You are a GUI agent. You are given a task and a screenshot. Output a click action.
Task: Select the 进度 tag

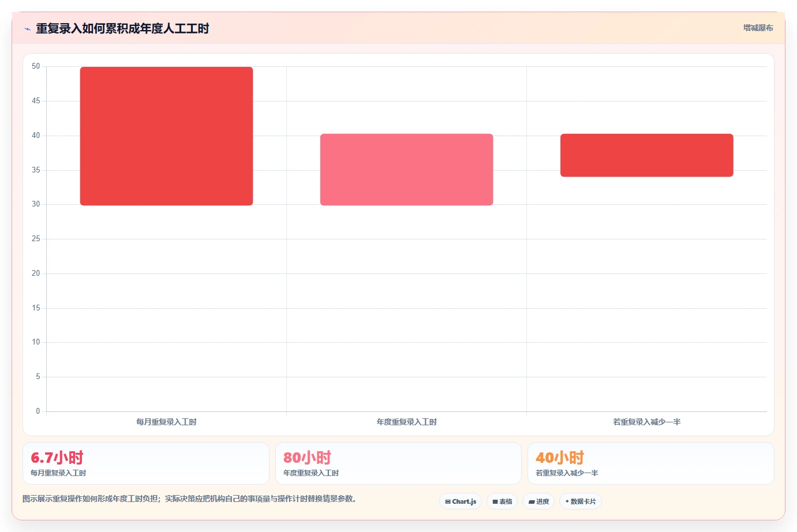538,501
